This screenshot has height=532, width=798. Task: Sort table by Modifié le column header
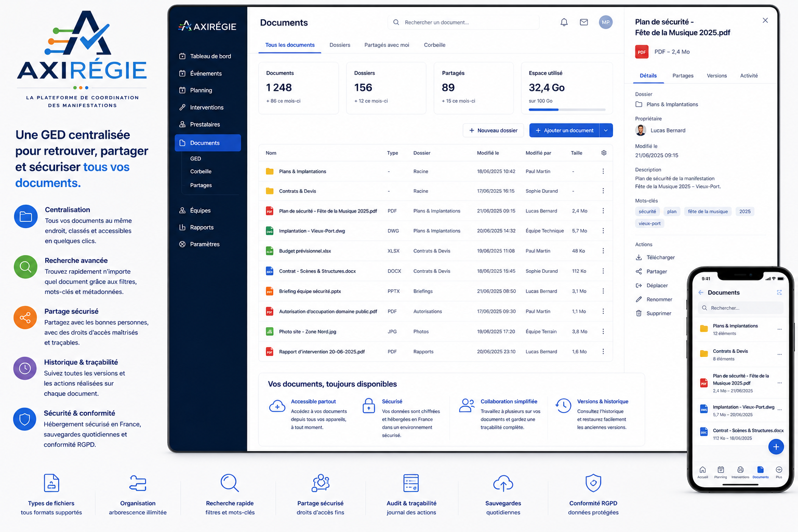[x=488, y=153]
